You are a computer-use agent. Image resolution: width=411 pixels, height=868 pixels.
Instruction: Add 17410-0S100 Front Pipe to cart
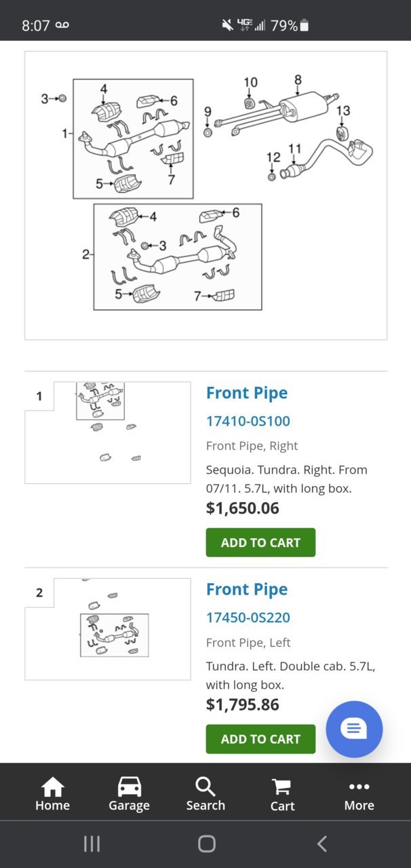click(x=260, y=542)
